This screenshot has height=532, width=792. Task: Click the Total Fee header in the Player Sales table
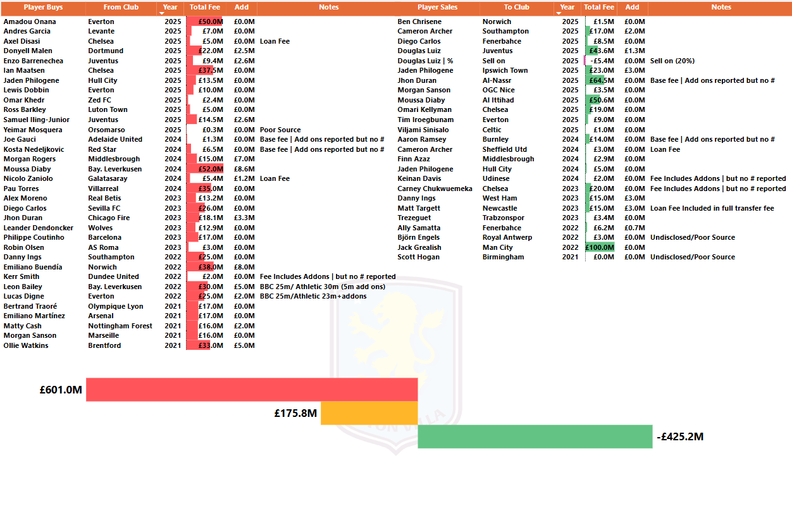pos(599,8)
